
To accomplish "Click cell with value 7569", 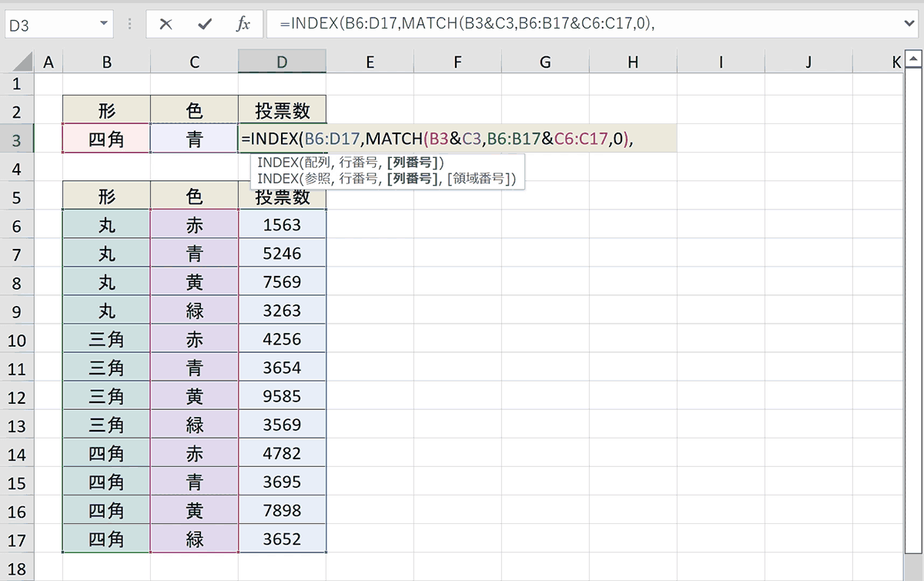I will tap(282, 282).
